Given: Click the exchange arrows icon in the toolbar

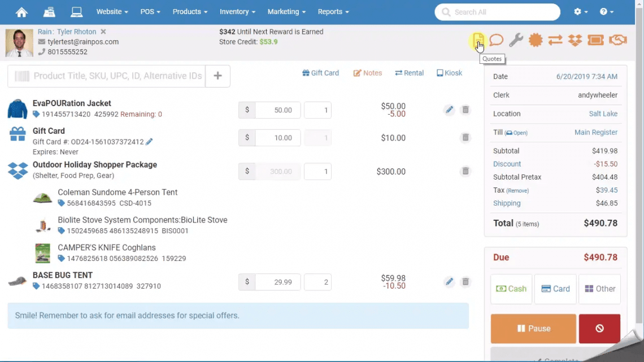Looking at the screenshot, I should pos(555,40).
